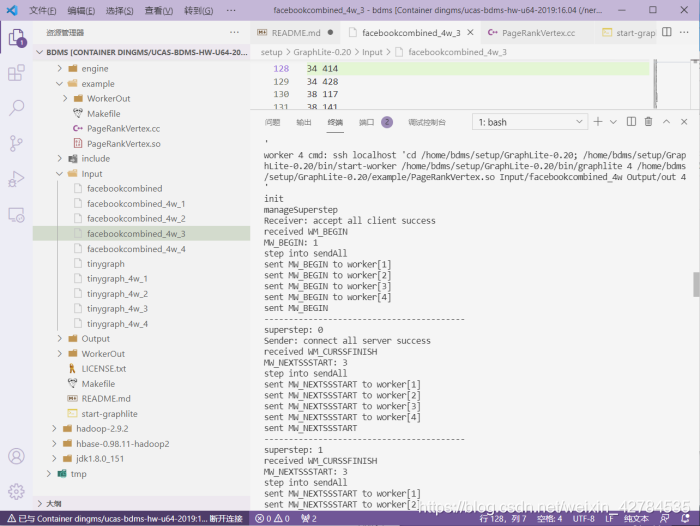Click the feedback icon in status bar

tap(665, 518)
